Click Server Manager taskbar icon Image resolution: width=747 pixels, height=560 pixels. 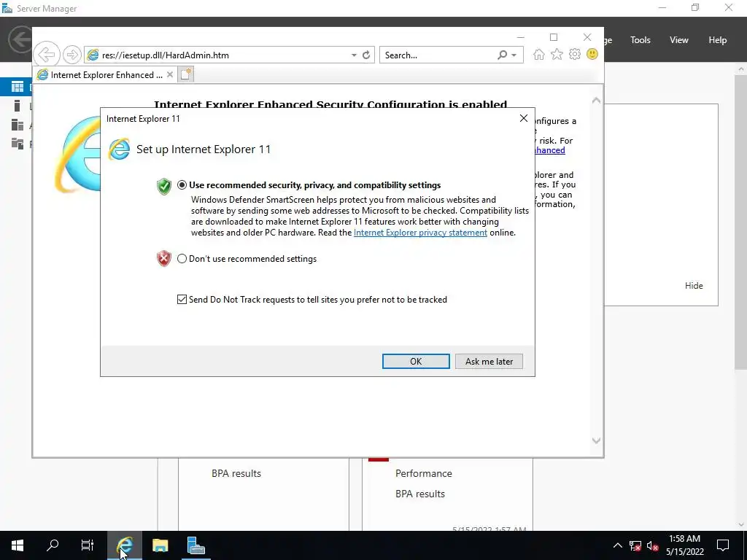pos(196,545)
